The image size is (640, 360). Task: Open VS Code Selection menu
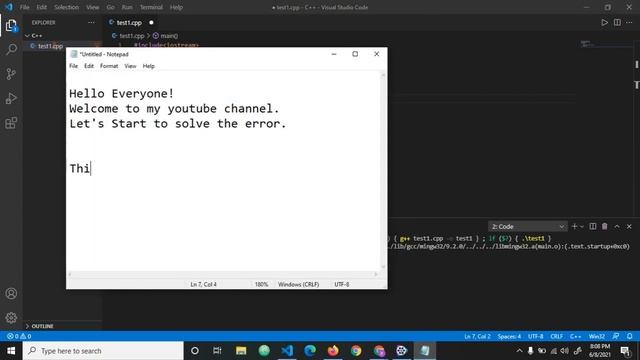point(66,7)
